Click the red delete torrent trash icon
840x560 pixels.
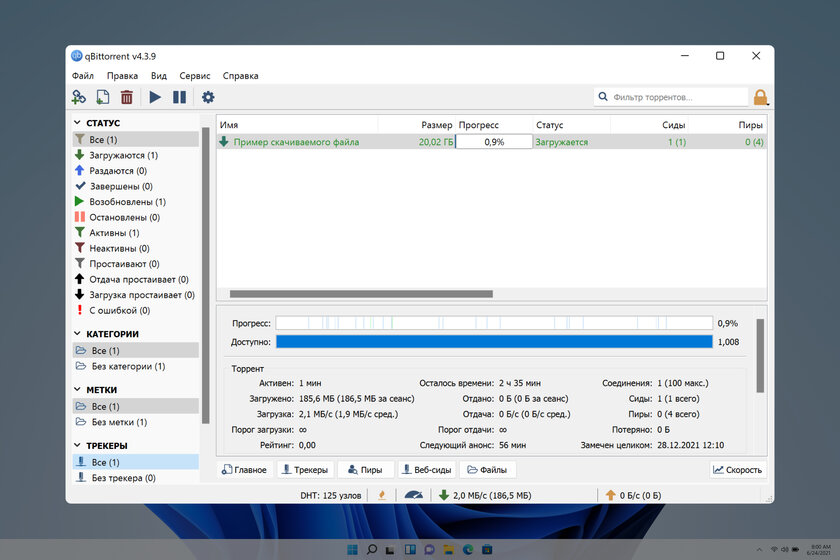point(126,97)
